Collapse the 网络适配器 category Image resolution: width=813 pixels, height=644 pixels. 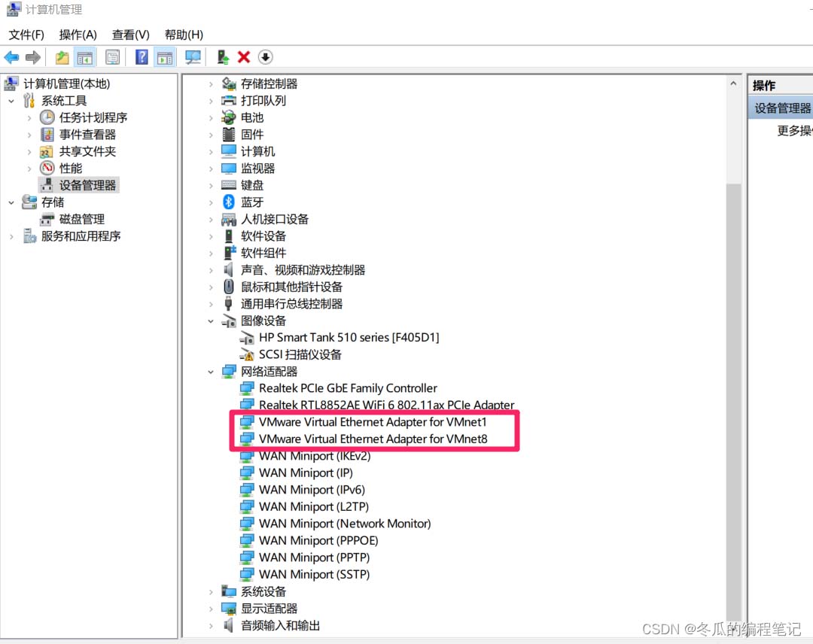[211, 372]
